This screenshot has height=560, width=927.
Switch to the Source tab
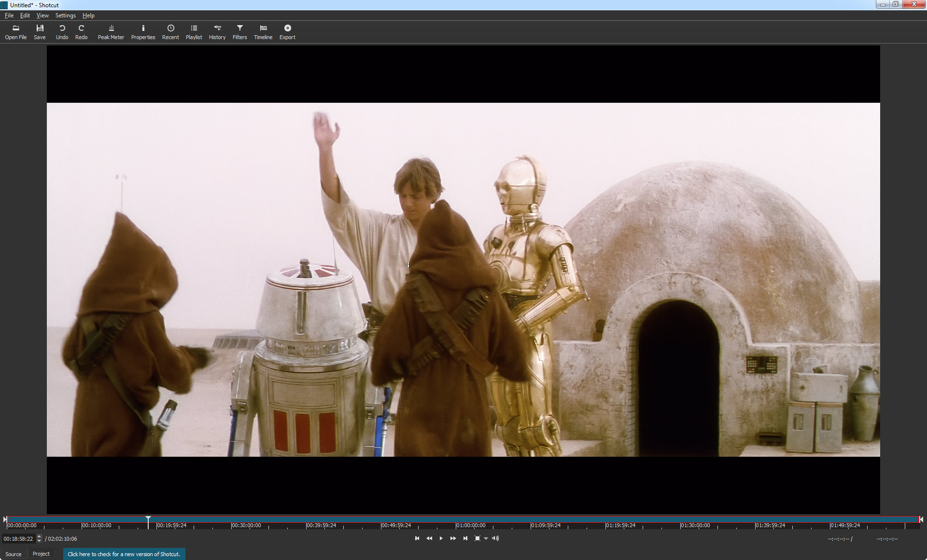(x=14, y=554)
